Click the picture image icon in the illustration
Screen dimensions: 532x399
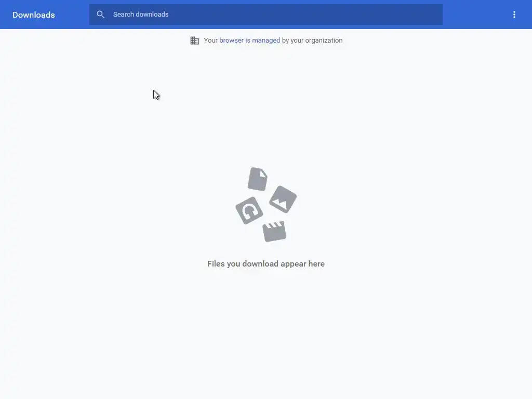pos(283,199)
